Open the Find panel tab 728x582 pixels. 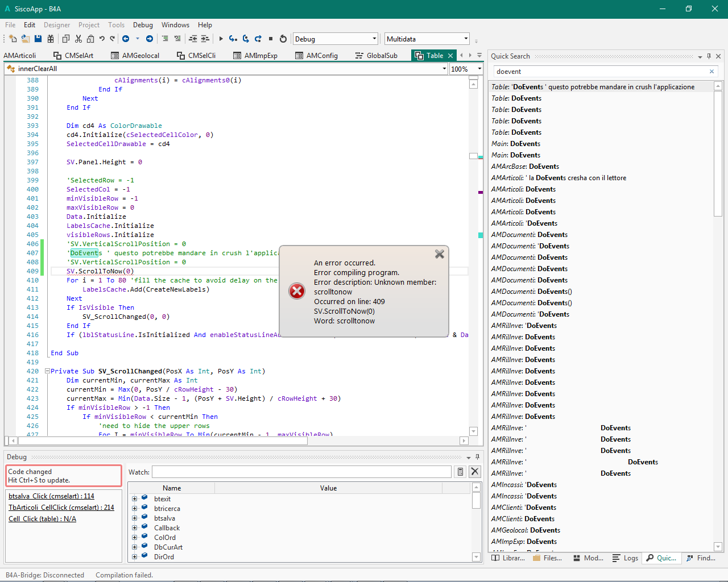701,558
